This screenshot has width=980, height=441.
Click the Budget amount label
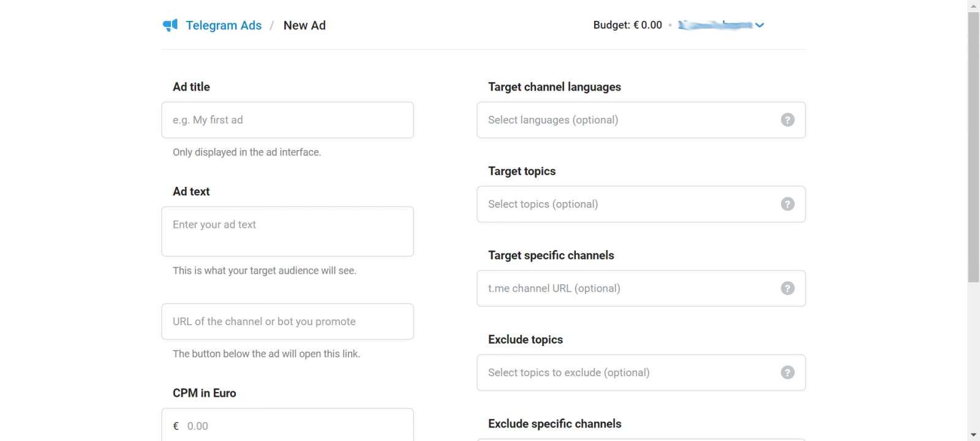[627, 25]
